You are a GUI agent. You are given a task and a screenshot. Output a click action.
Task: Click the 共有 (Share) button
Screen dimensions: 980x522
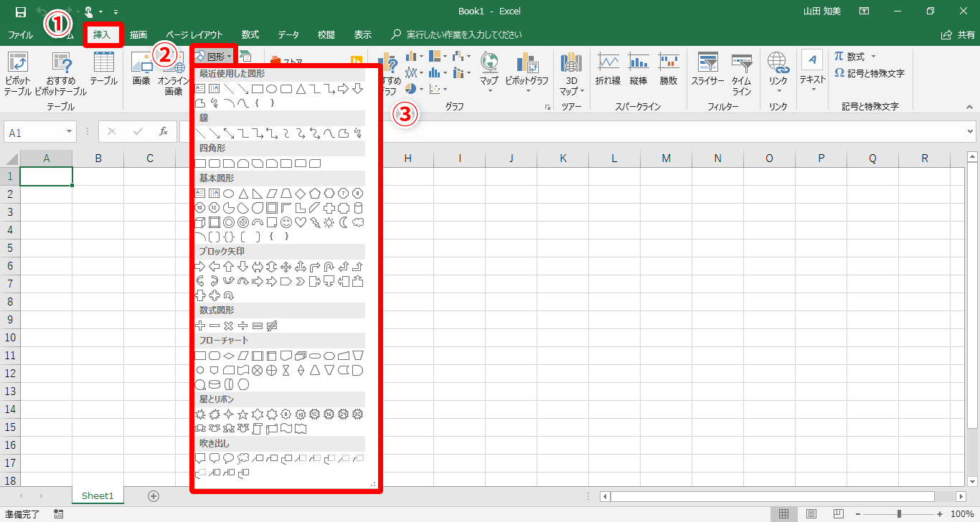[x=958, y=34]
